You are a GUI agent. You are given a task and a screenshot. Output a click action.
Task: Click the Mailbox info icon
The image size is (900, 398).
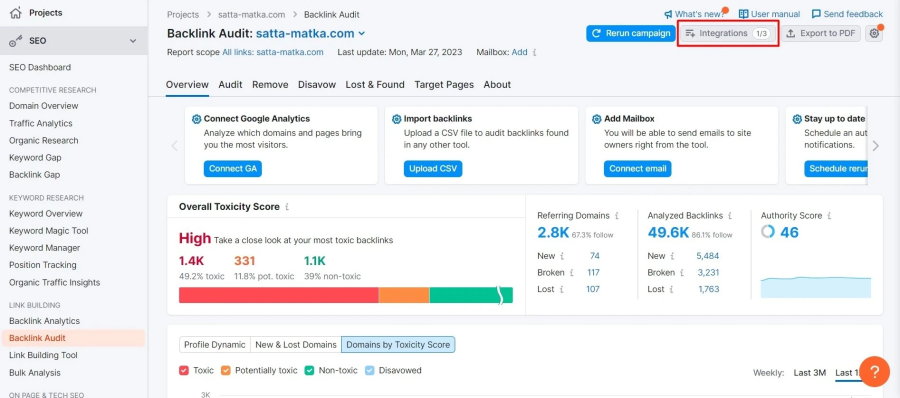pos(534,52)
